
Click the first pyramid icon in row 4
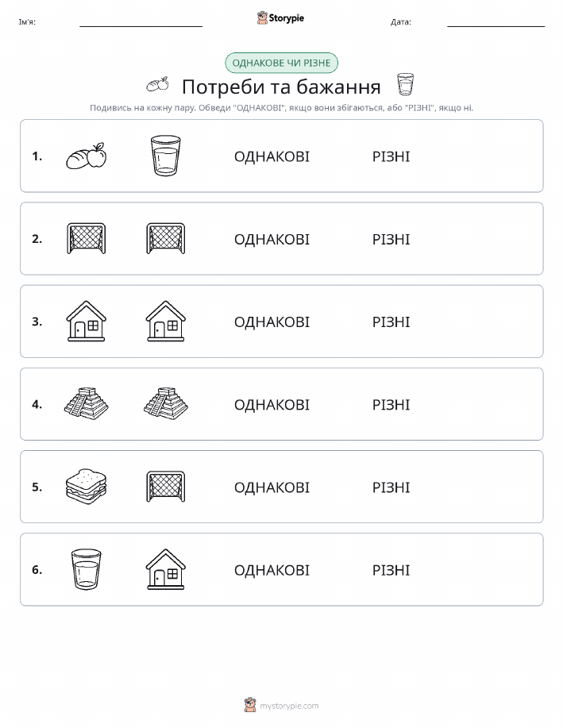pos(87,404)
